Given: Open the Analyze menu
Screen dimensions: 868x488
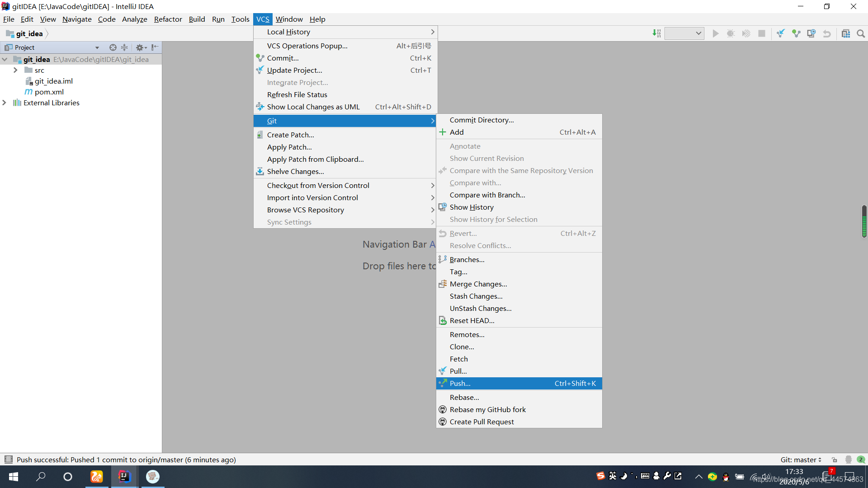Looking at the screenshot, I should pos(134,19).
